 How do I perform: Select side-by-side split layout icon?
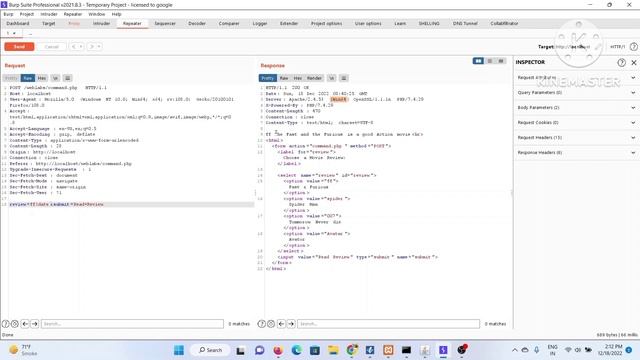click(478, 61)
